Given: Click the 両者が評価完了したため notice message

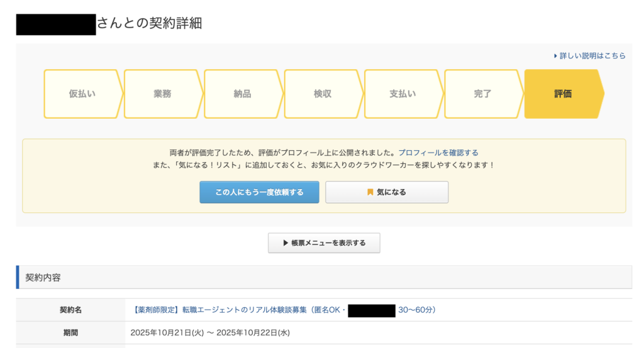Looking at the screenshot, I should (283, 153).
